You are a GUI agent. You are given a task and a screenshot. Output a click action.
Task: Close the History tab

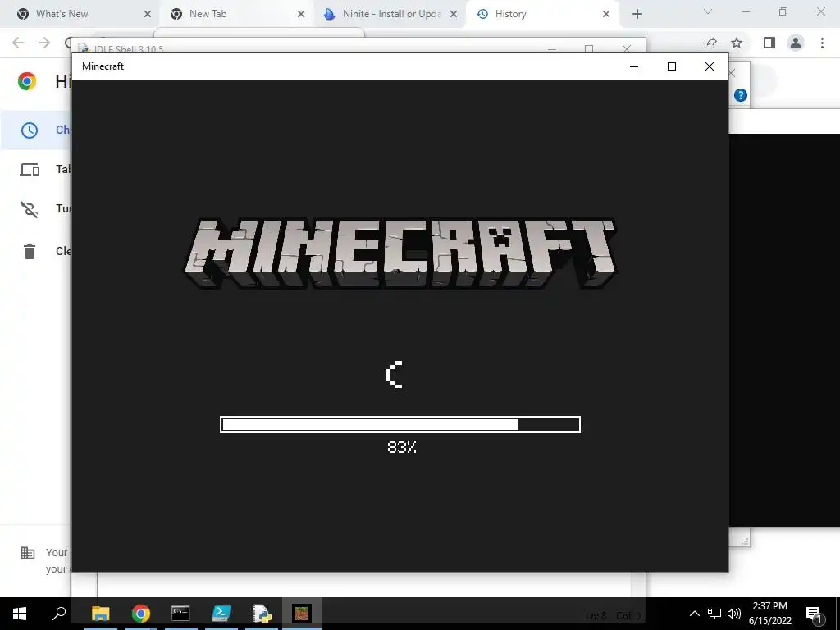pyautogui.click(x=606, y=14)
